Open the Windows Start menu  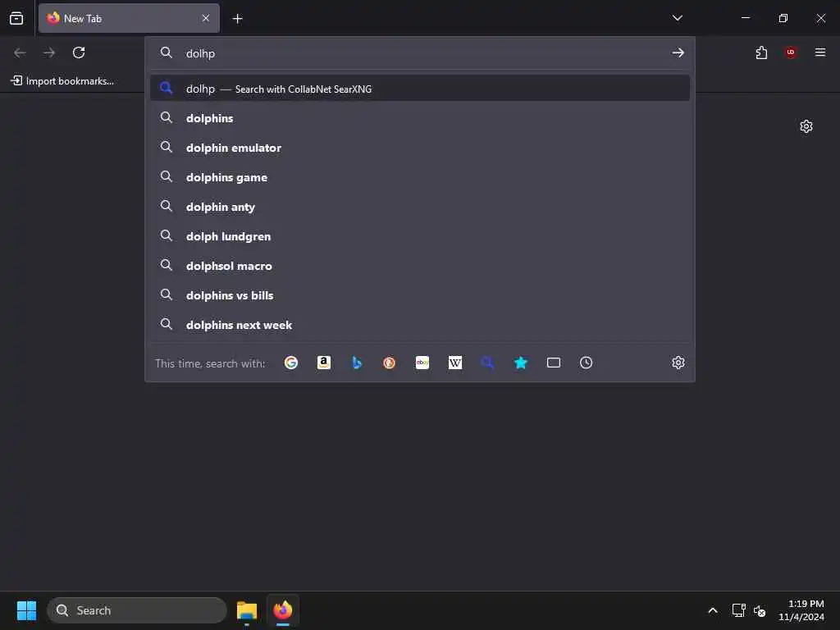26,610
